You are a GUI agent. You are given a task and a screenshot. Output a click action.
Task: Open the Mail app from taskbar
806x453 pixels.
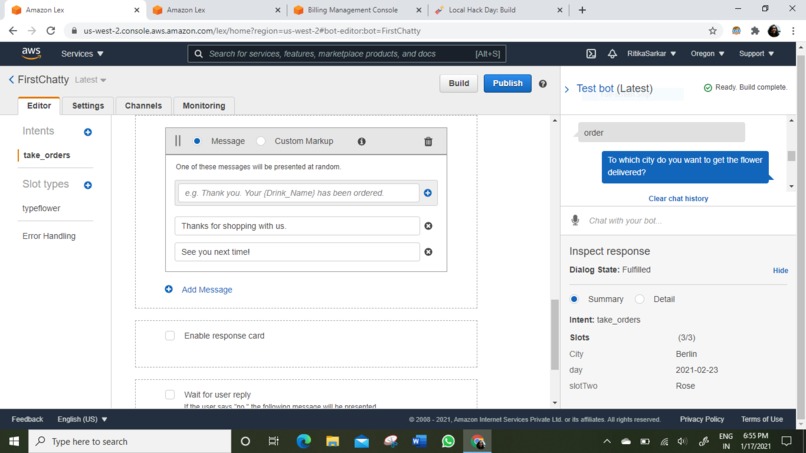point(361,441)
